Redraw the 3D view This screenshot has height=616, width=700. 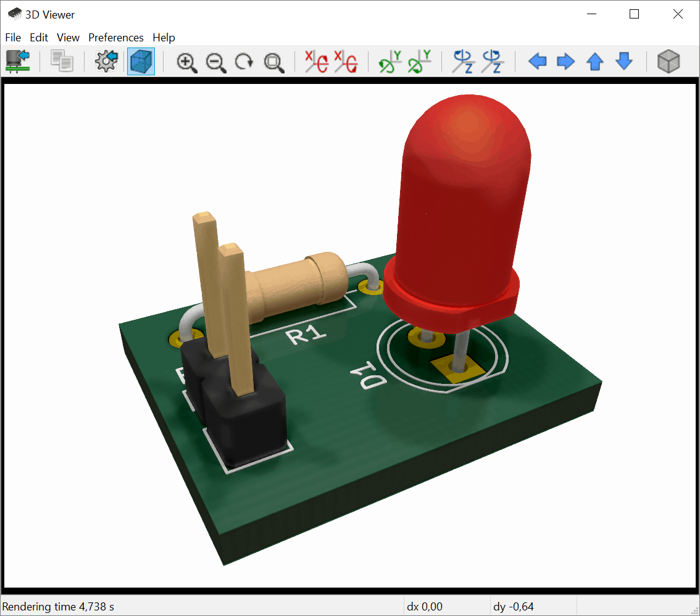pos(245,62)
